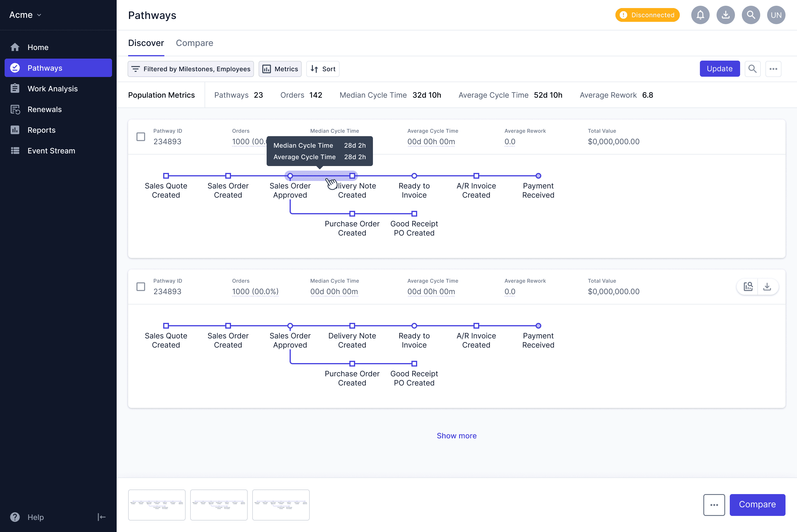The height and width of the screenshot is (532, 797).
Task: Click the search icon beside Update
Action: [x=752, y=69]
